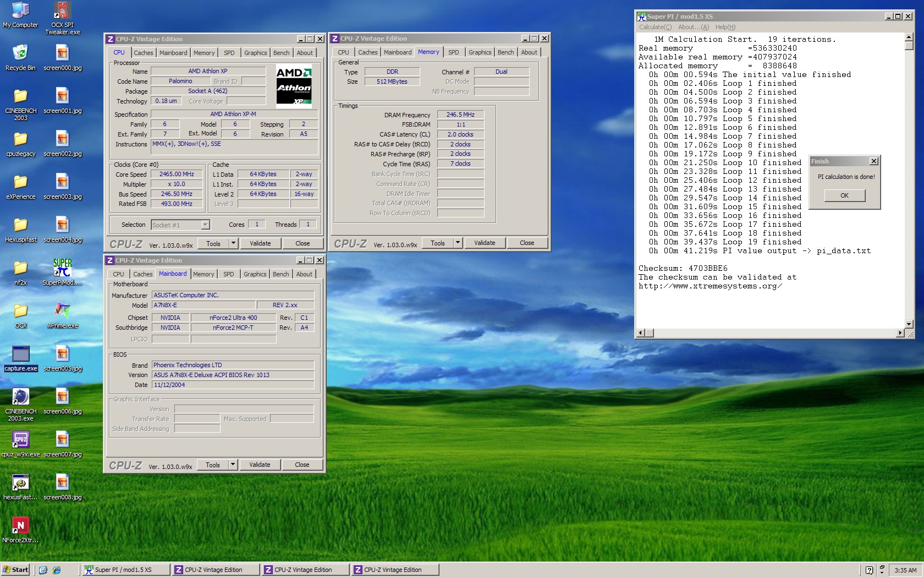
Task: Open About menu in Super PI
Action: click(694, 27)
